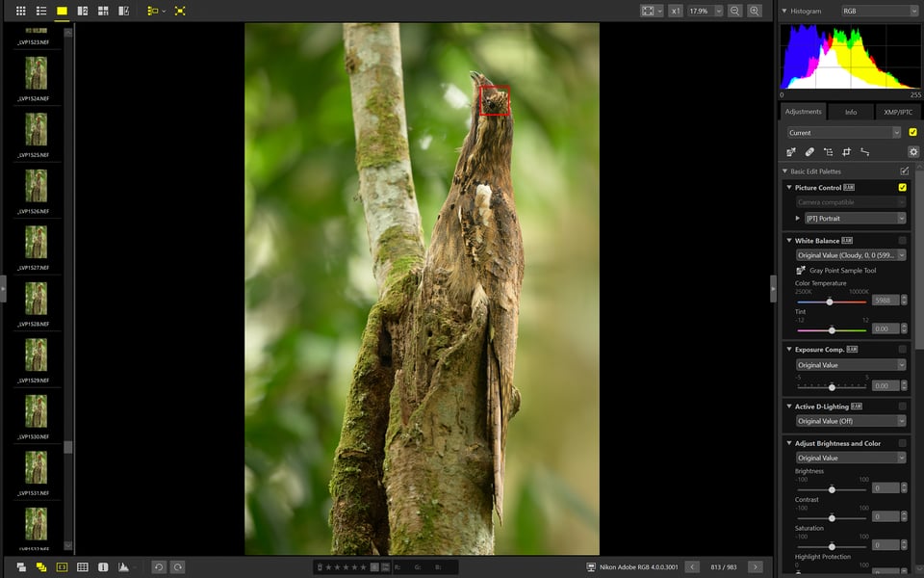The height and width of the screenshot is (578, 924).
Task: Rotate image counterclockwise
Action: point(159,566)
